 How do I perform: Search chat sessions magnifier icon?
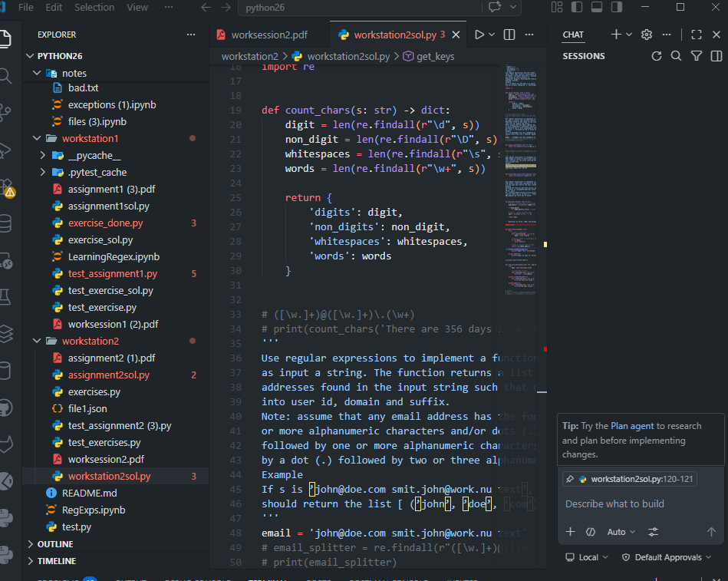tap(676, 56)
